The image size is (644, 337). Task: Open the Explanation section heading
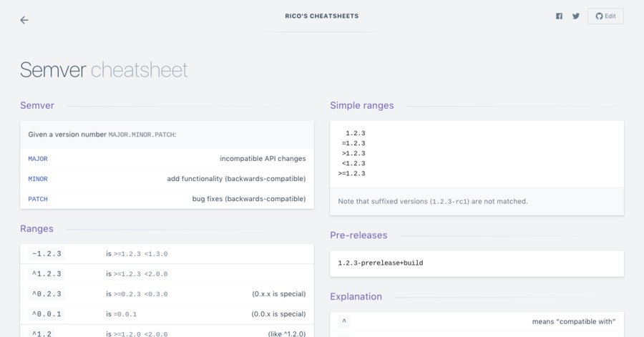(356, 296)
